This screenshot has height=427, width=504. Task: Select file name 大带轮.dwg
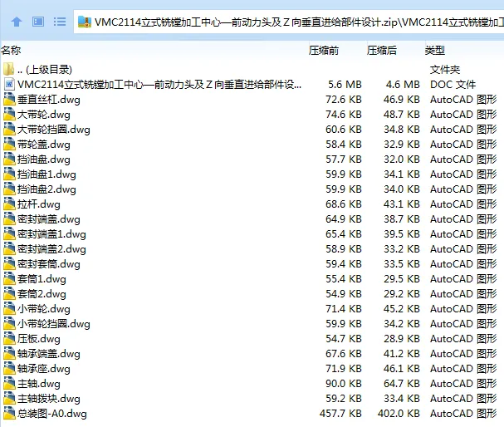[44, 115]
